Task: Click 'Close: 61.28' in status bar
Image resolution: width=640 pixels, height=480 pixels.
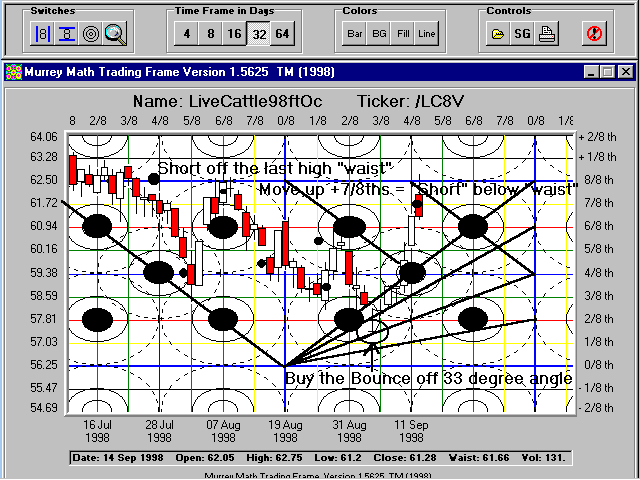Action: click(x=405, y=458)
